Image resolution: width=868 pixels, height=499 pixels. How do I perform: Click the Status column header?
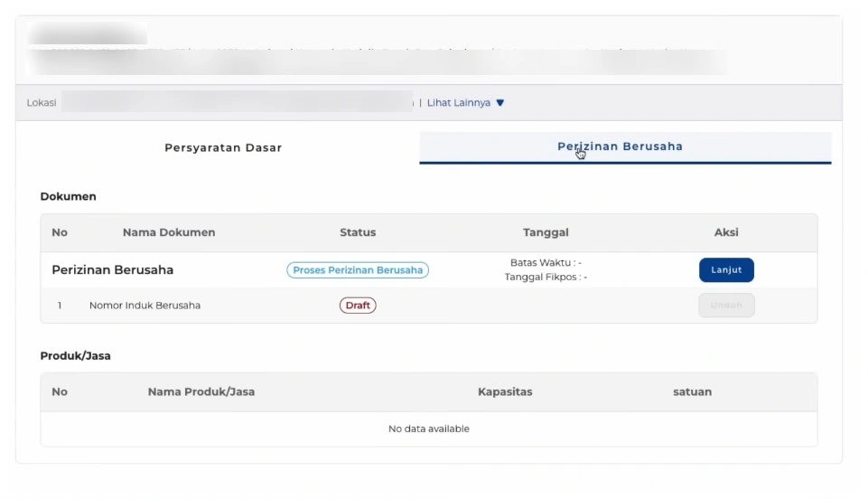[x=358, y=232]
